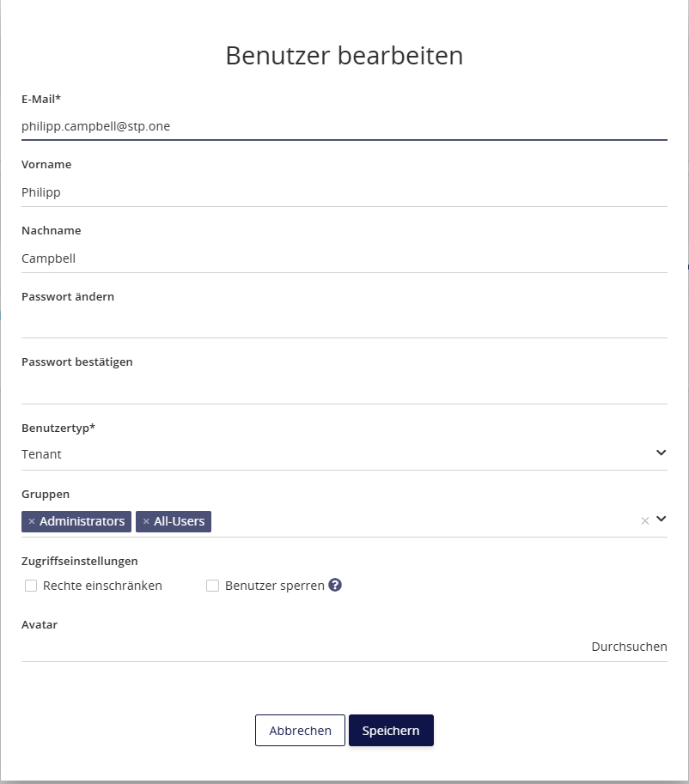Click into the Vorname field
689x784 pixels.
pyautogui.click(x=344, y=192)
